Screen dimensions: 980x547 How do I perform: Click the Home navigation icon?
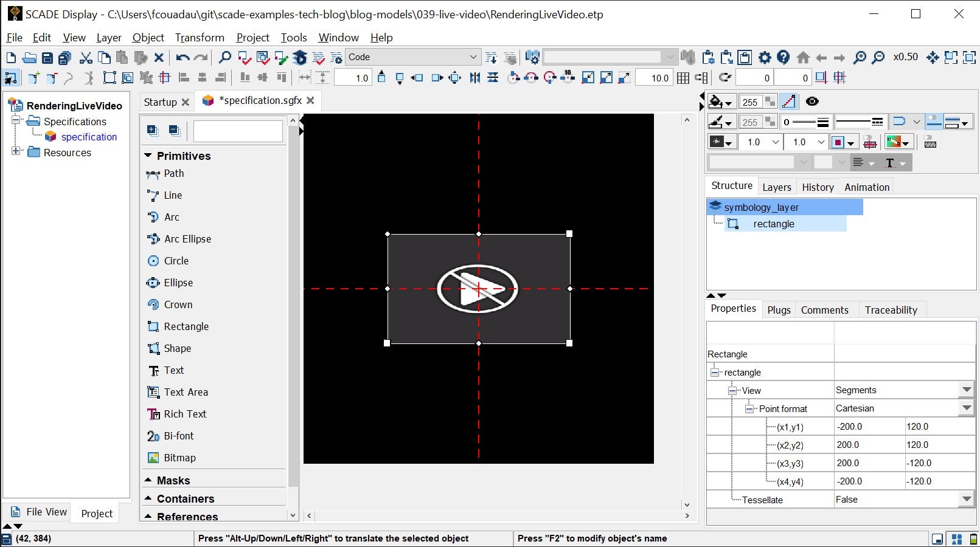click(x=803, y=58)
